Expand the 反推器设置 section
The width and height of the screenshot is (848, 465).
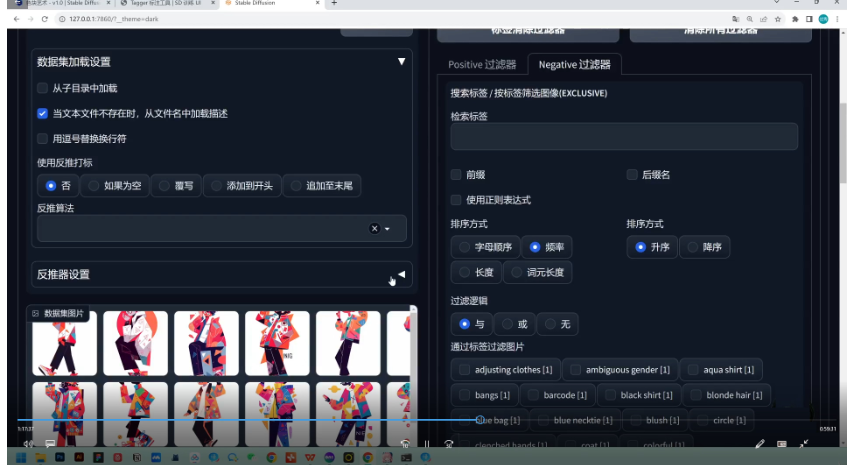401,274
